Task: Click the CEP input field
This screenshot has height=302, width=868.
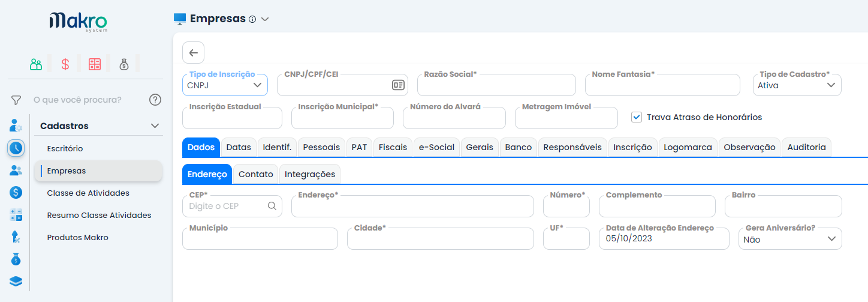Action: point(232,206)
